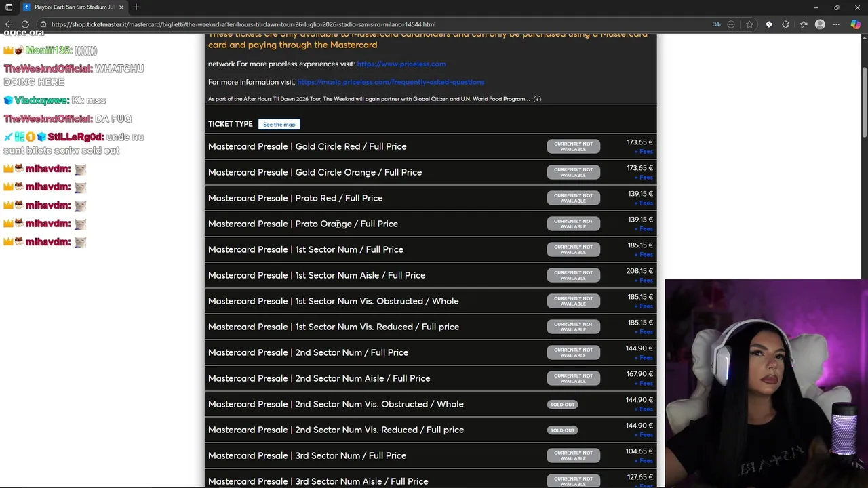
Task: Click the streamer webcam overlay
Action: [766, 384]
